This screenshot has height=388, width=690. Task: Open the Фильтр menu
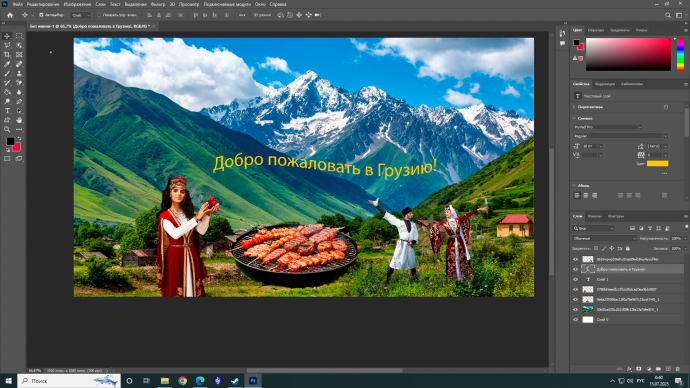(x=158, y=4)
